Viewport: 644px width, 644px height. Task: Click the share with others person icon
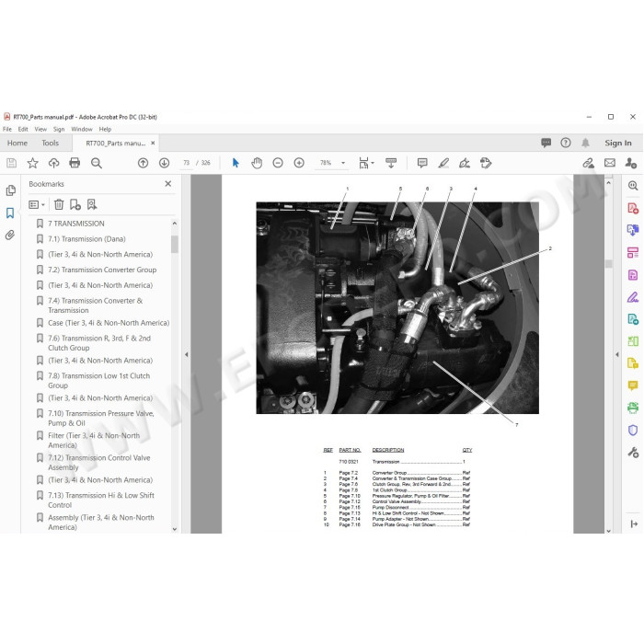click(x=631, y=163)
